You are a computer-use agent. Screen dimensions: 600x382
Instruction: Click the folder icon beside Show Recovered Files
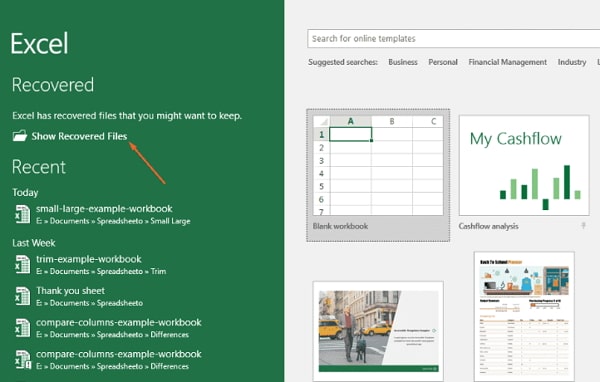(x=20, y=136)
